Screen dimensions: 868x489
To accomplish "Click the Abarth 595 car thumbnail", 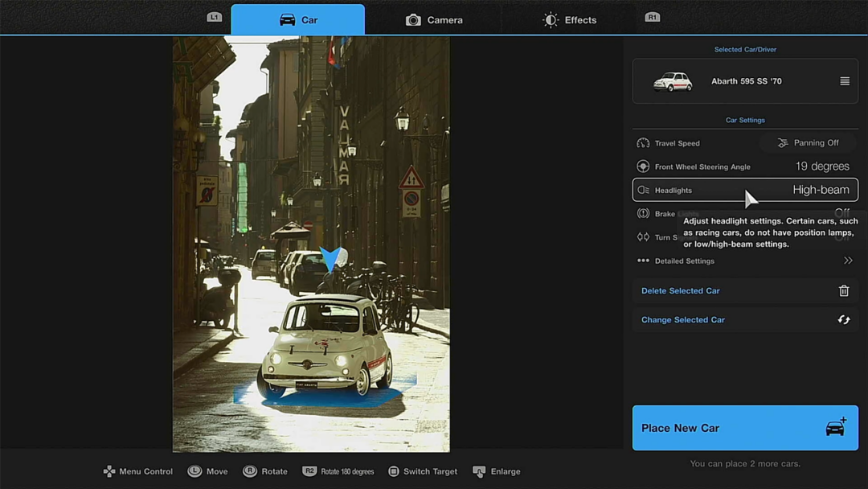I will [x=673, y=81].
